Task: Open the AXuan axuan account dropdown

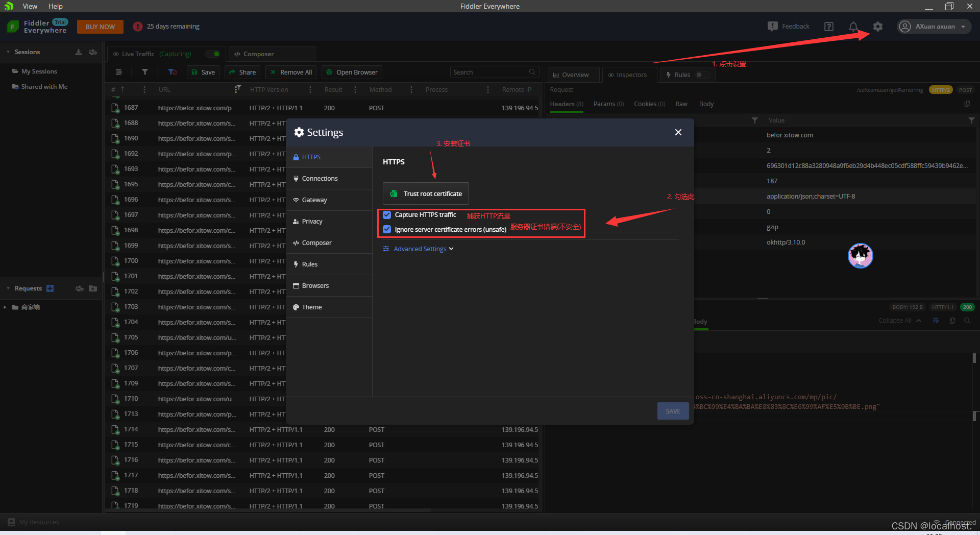Action: pos(934,27)
